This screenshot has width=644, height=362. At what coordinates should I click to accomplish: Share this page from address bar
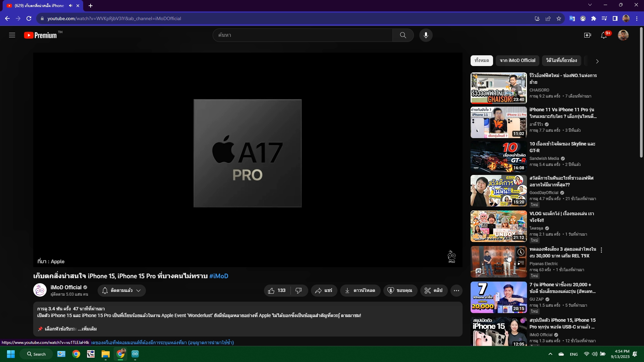tap(548, 18)
